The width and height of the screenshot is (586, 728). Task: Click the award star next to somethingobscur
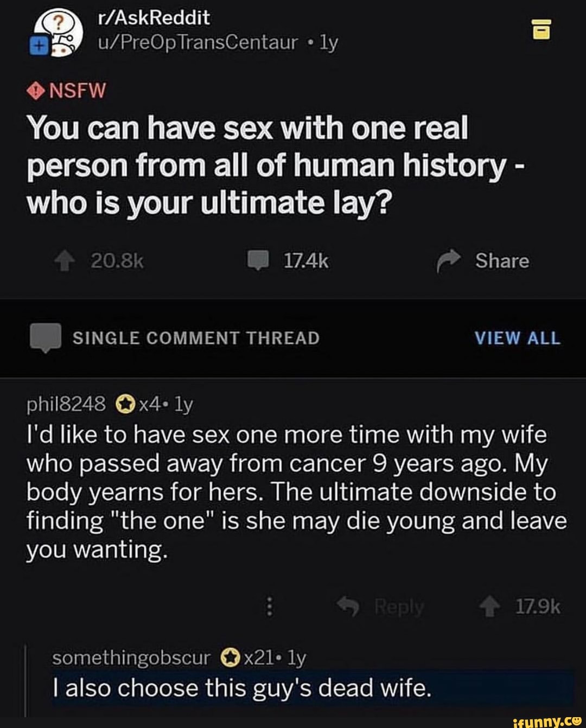click(230, 657)
